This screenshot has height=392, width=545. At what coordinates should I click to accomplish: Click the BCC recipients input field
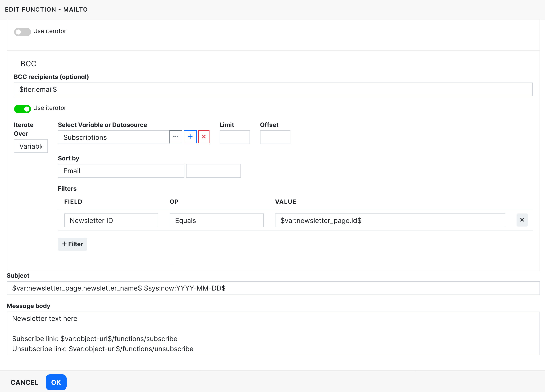[273, 89]
